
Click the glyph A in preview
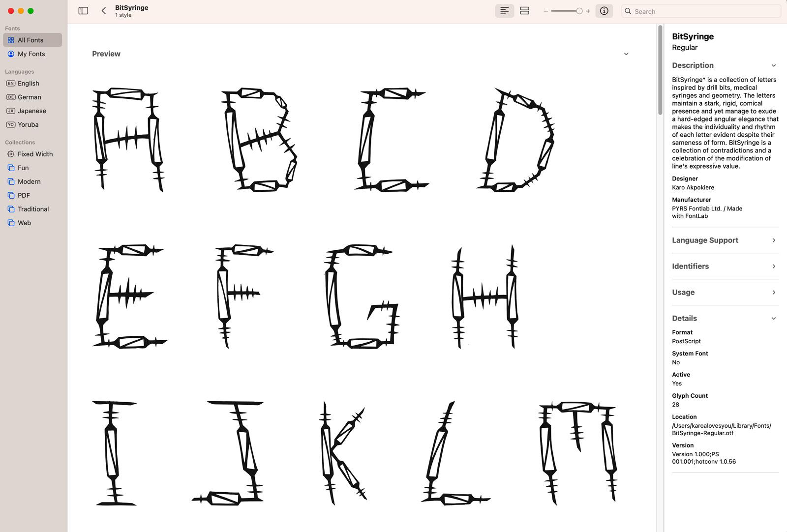click(128, 139)
